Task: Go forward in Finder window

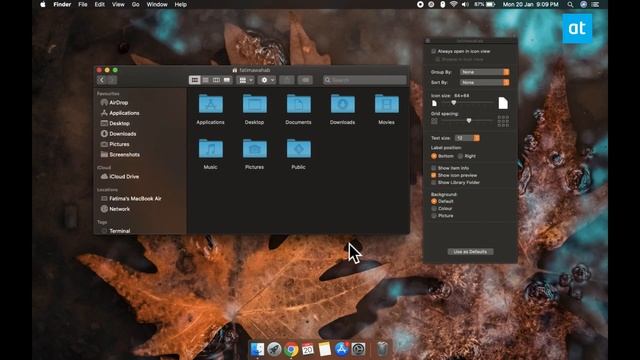Action: 112,80
